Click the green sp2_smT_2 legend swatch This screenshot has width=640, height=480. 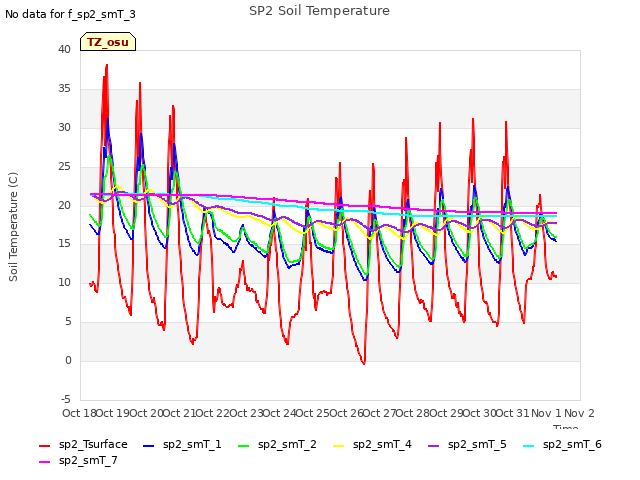[244, 446]
